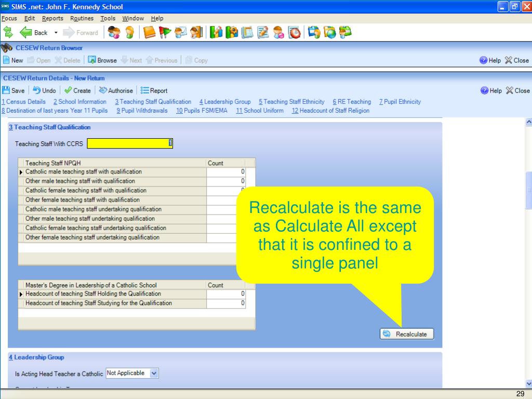Open the single blonde person icon
The image size is (532, 399).
pos(130,33)
